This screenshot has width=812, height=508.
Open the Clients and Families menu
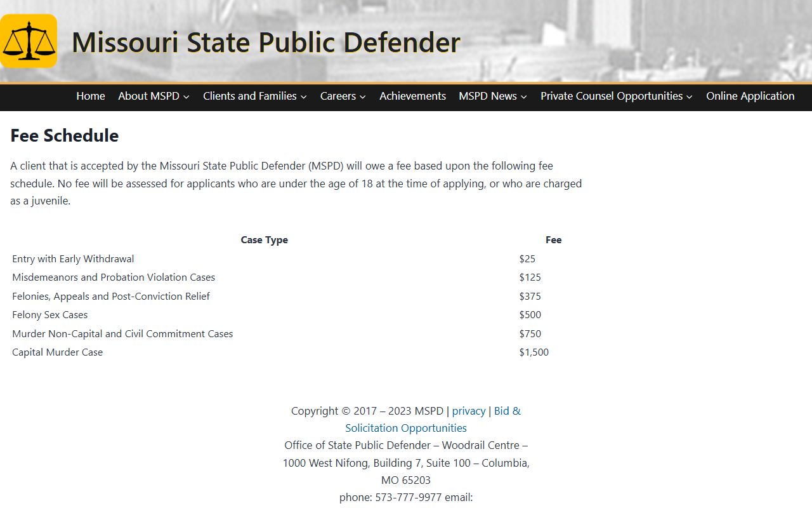point(250,96)
